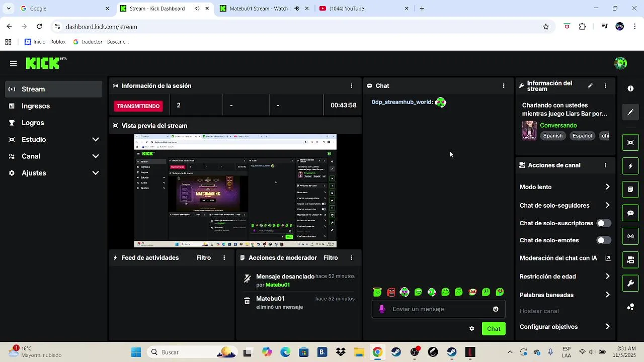The height and width of the screenshot is (362, 644).
Task: Open Información de la sesión three-dot menu
Action: click(x=351, y=86)
